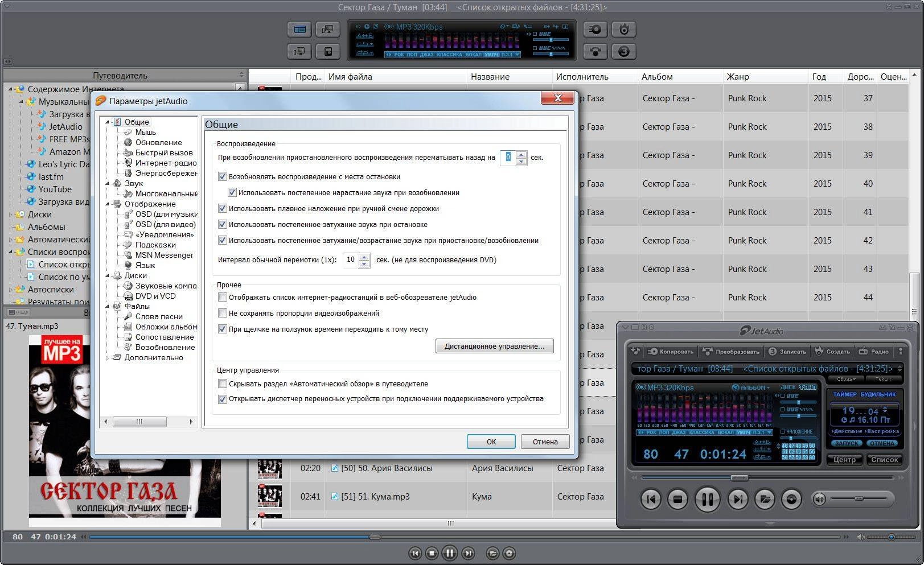
Task: Enable Скрывать раздел «Автоматический обзор» checkbox
Action: (223, 384)
